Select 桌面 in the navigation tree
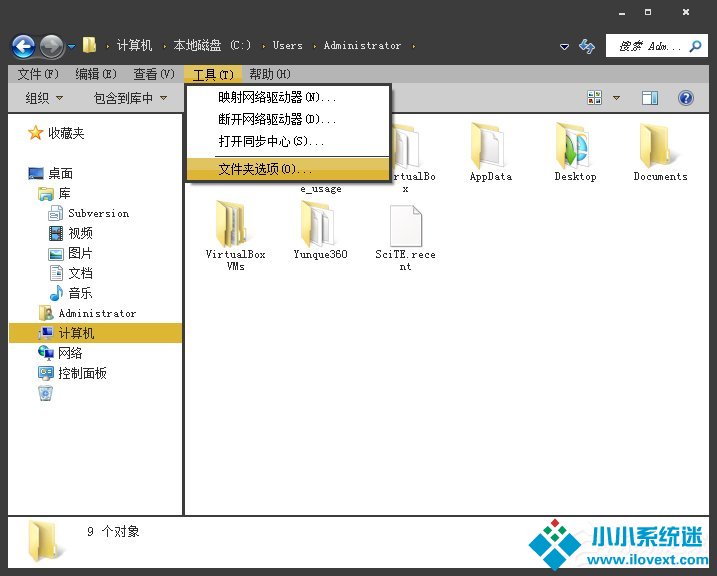 pyautogui.click(x=50, y=173)
